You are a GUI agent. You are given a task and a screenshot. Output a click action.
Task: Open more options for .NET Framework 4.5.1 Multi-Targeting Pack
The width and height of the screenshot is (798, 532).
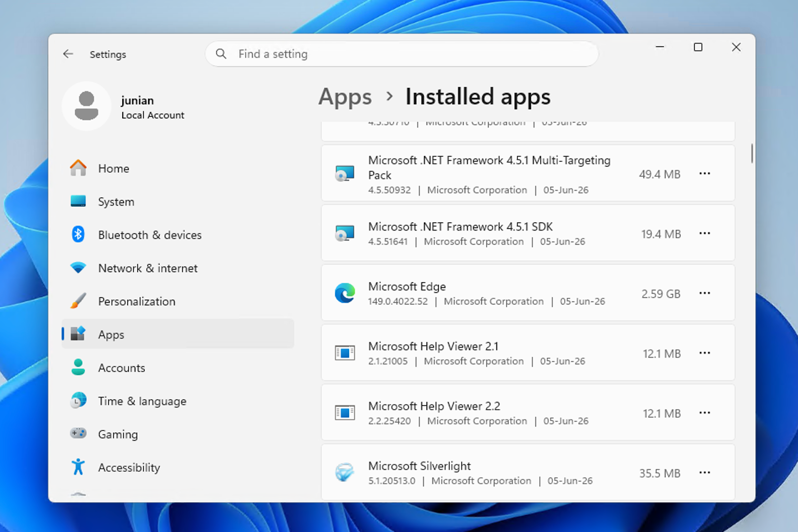(x=704, y=174)
